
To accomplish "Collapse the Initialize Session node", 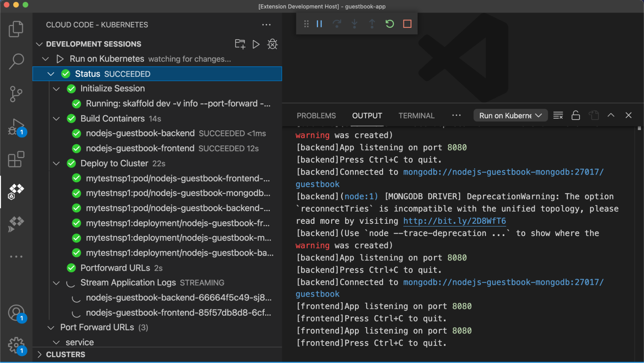I will (x=56, y=89).
